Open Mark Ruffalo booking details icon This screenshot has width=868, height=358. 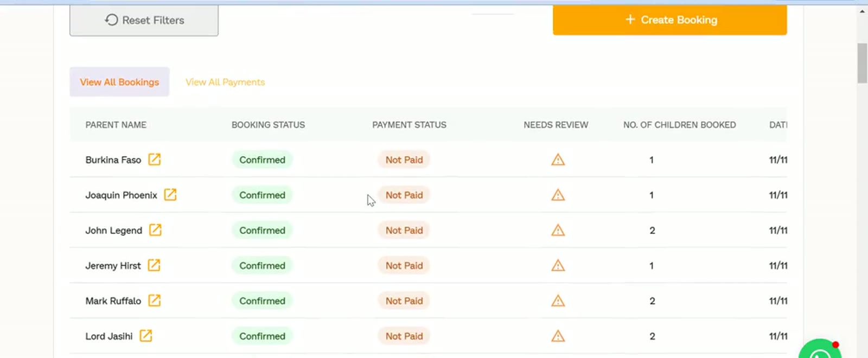[x=155, y=301]
